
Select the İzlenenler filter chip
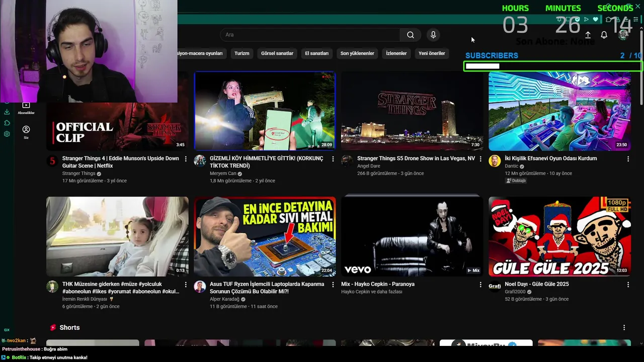coord(396,53)
